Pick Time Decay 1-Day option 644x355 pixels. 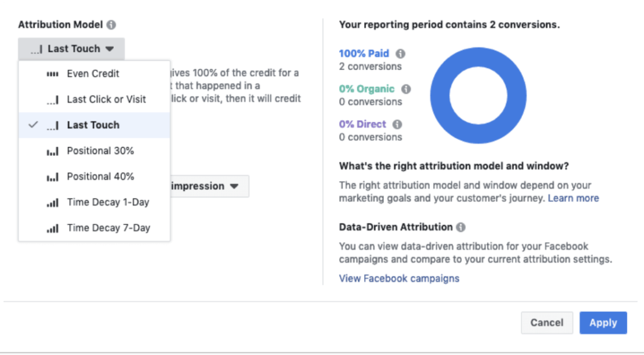[108, 202]
